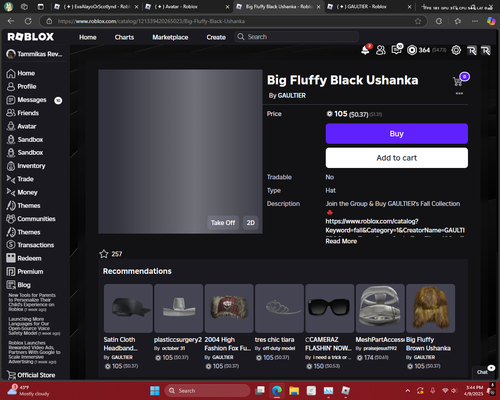Click the Windows taskbar Search box

point(207,391)
